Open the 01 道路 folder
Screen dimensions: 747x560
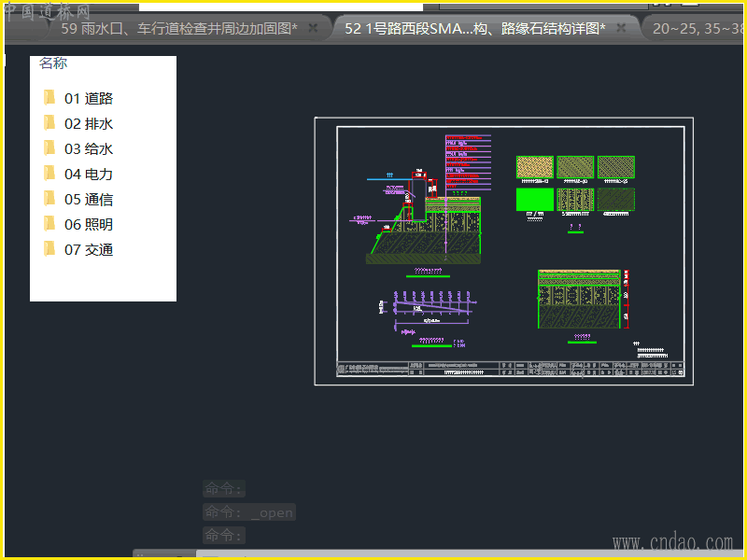88,98
